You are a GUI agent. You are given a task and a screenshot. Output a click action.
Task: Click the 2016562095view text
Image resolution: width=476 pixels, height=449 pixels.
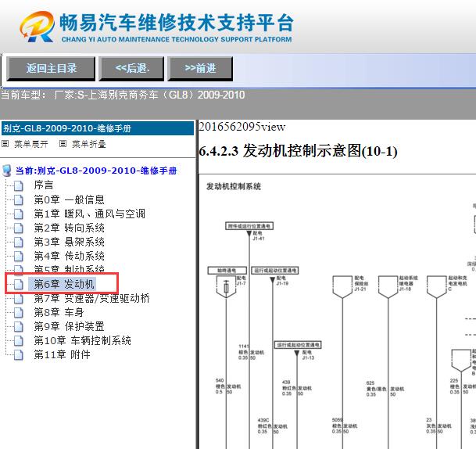[x=242, y=127]
